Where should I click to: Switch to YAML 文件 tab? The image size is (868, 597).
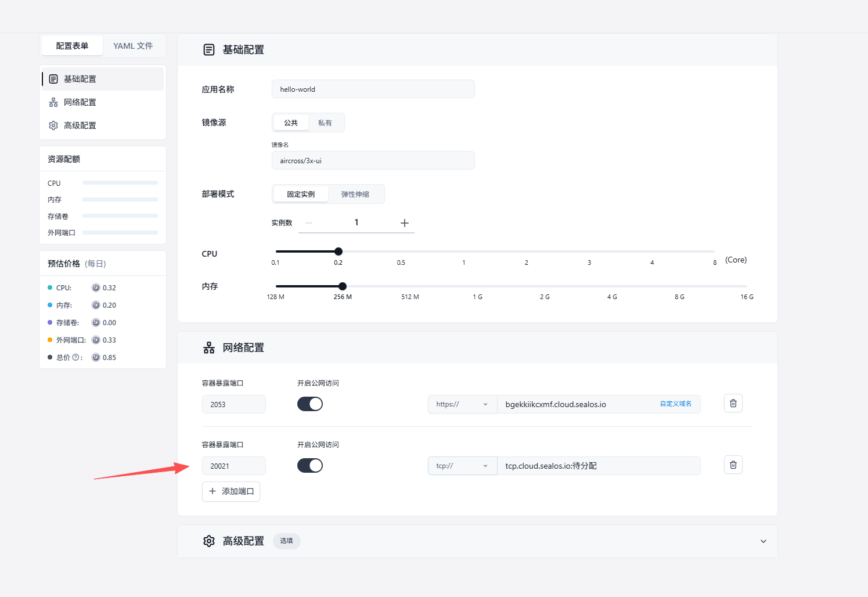tap(133, 46)
